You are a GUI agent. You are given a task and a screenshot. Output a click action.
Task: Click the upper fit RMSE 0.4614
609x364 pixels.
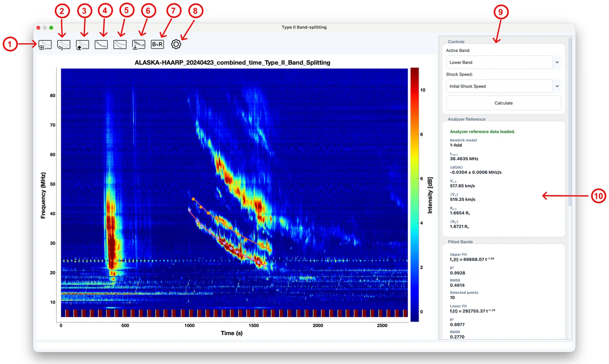coord(457,285)
